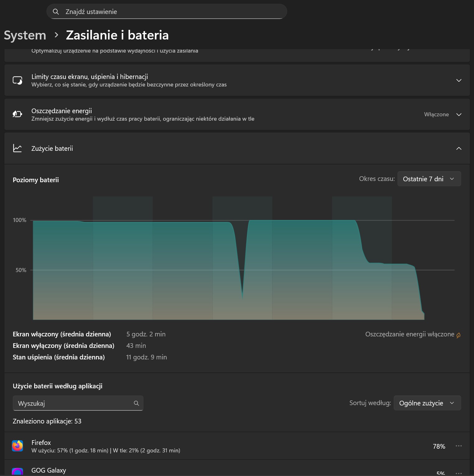
Task: Expand the Oszczędzanie energii section
Action: tap(458, 114)
